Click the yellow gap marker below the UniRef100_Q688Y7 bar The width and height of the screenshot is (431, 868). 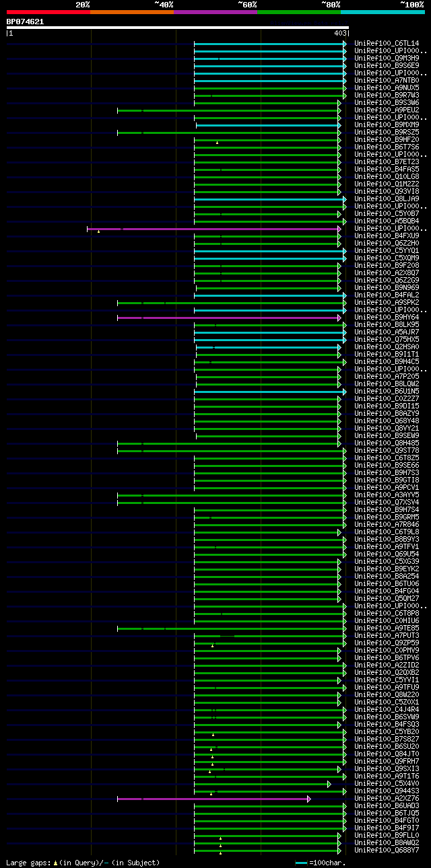[220, 853]
